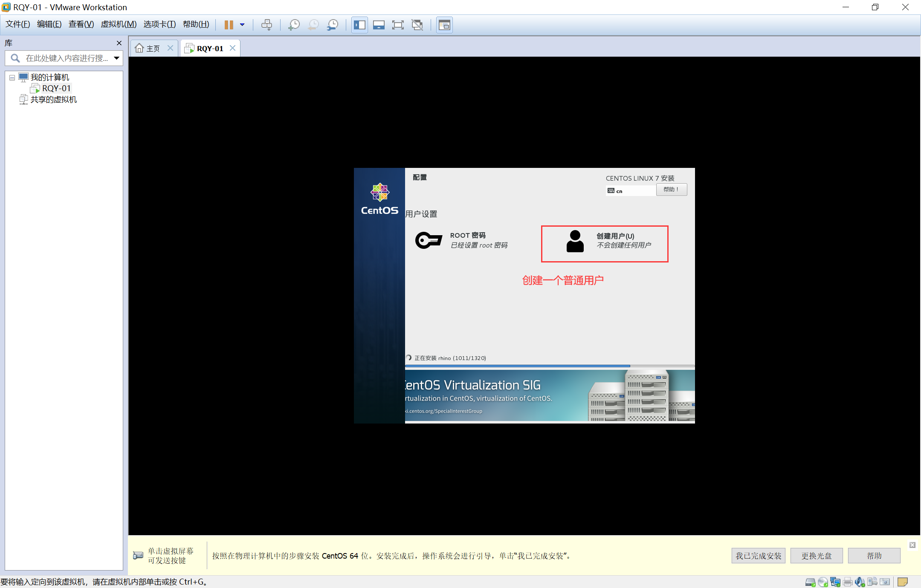Viewport: 921px width, 588px height.
Task: Open the 编辑(E) menu
Action: pyautogui.click(x=49, y=24)
